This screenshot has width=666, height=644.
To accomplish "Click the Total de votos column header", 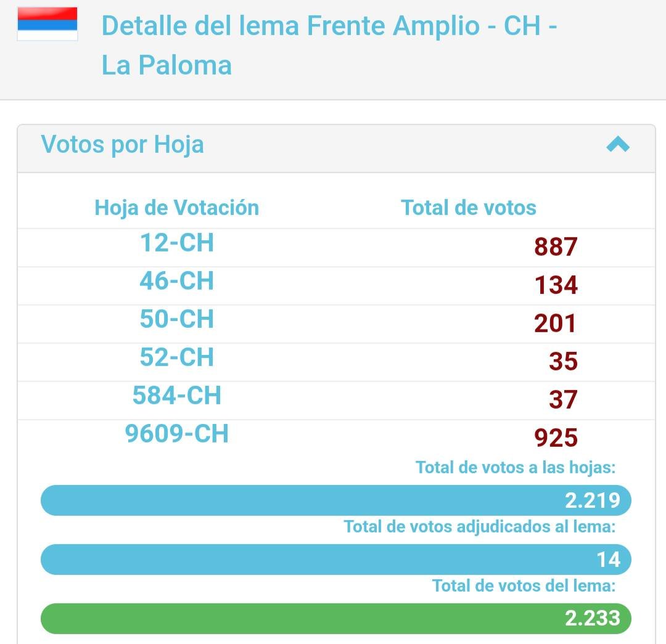I will [x=469, y=208].
